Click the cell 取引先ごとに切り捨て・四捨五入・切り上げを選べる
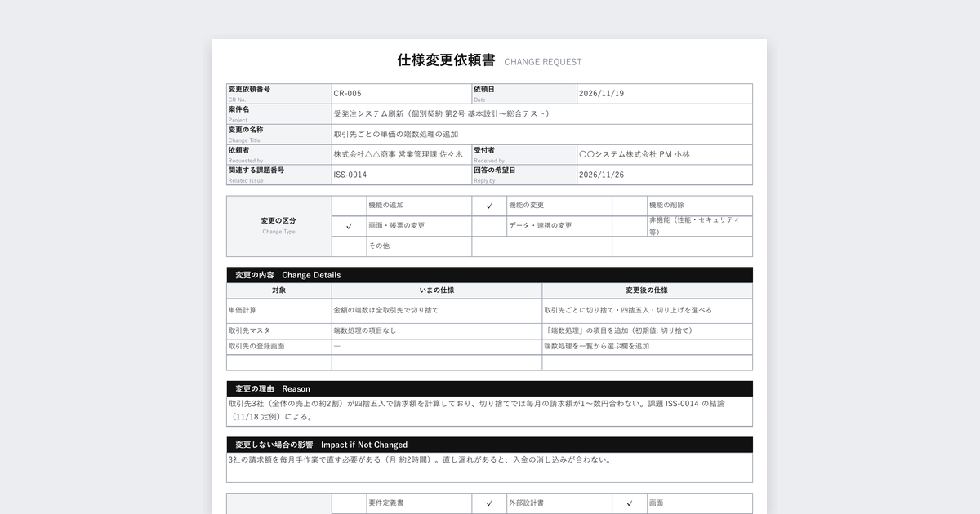This screenshot has width=980, height=514. pos(648,311)
